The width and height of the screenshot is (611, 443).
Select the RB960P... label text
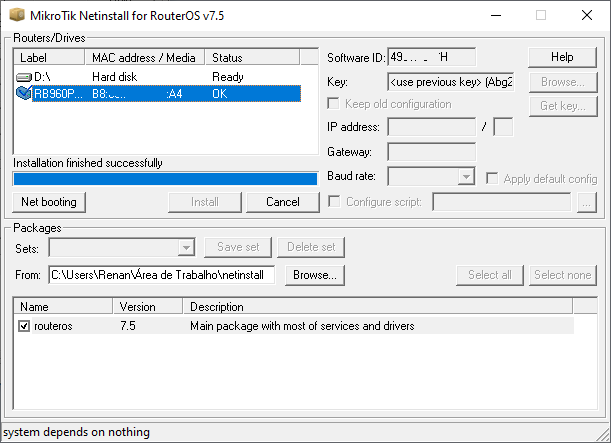click(58, 94)
